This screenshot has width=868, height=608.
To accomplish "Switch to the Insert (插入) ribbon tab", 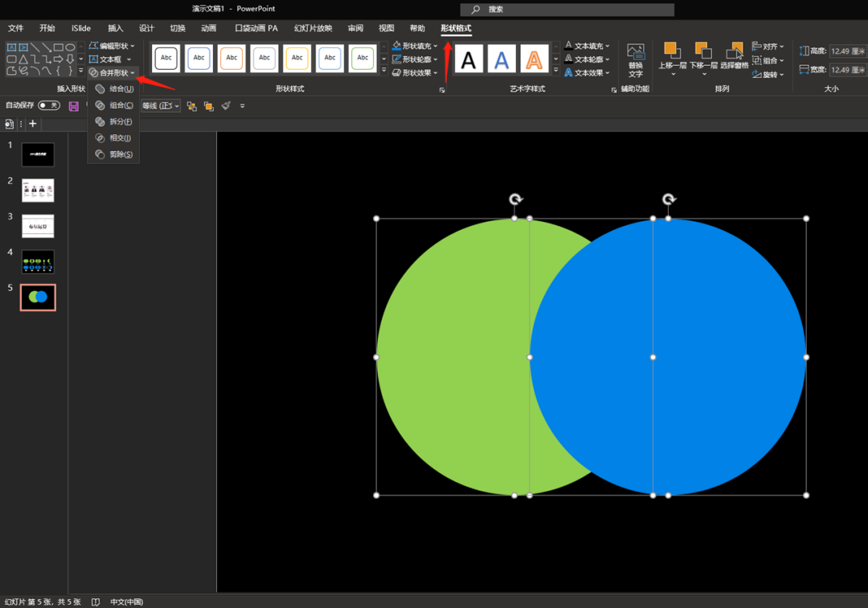I will tap(116, 28).
